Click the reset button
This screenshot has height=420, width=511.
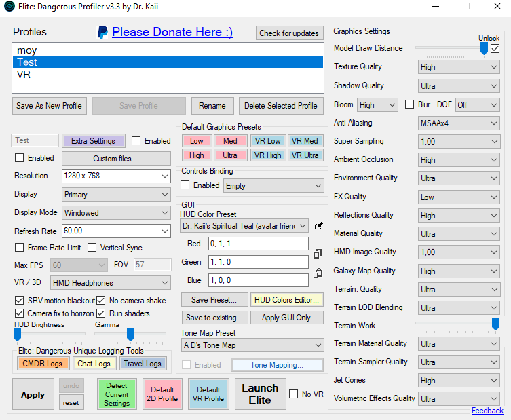[71, 403]
